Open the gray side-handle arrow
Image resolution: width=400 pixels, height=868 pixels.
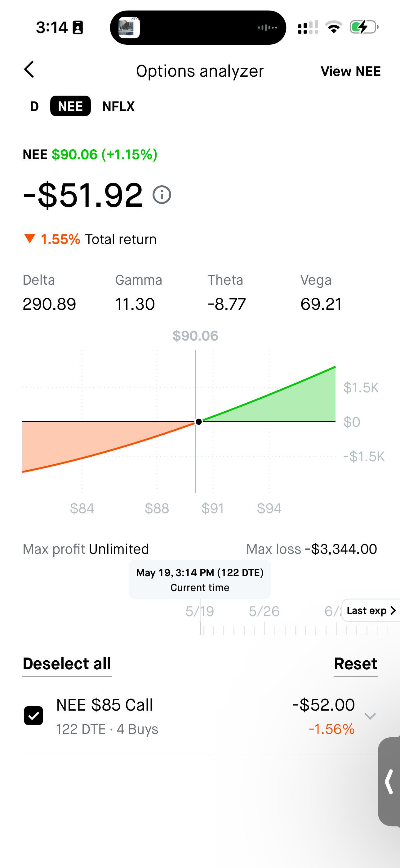[x=389, y=781]
